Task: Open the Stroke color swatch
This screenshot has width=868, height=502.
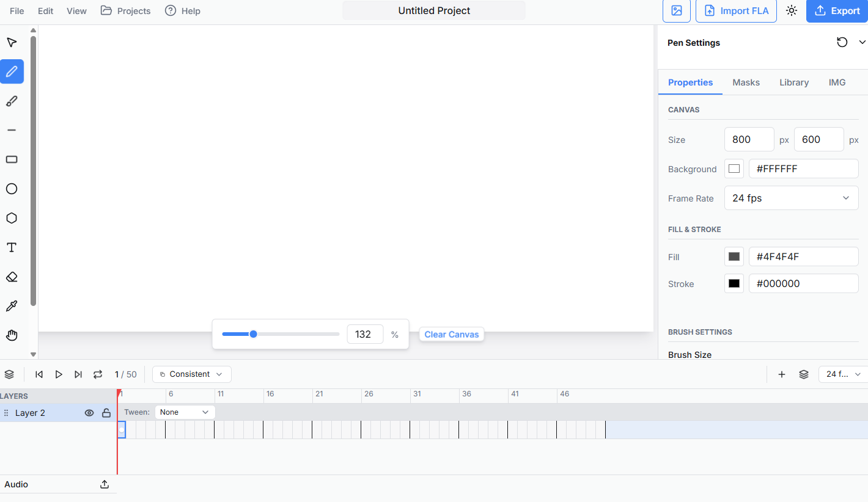Action: 734,283
